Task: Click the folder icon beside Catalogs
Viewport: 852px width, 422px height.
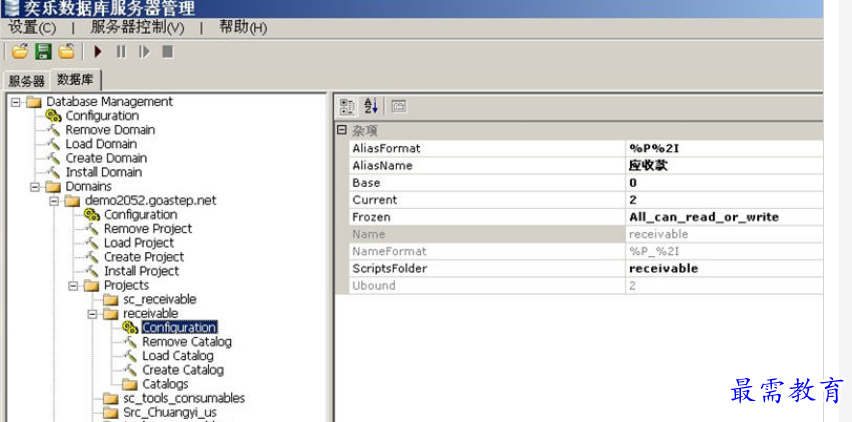Action: click(130, 384)
